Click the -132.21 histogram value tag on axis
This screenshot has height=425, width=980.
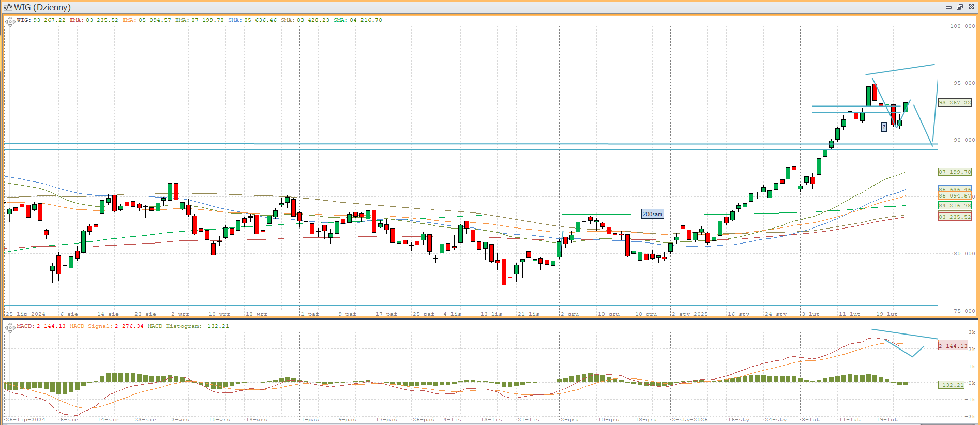[952, 385]
